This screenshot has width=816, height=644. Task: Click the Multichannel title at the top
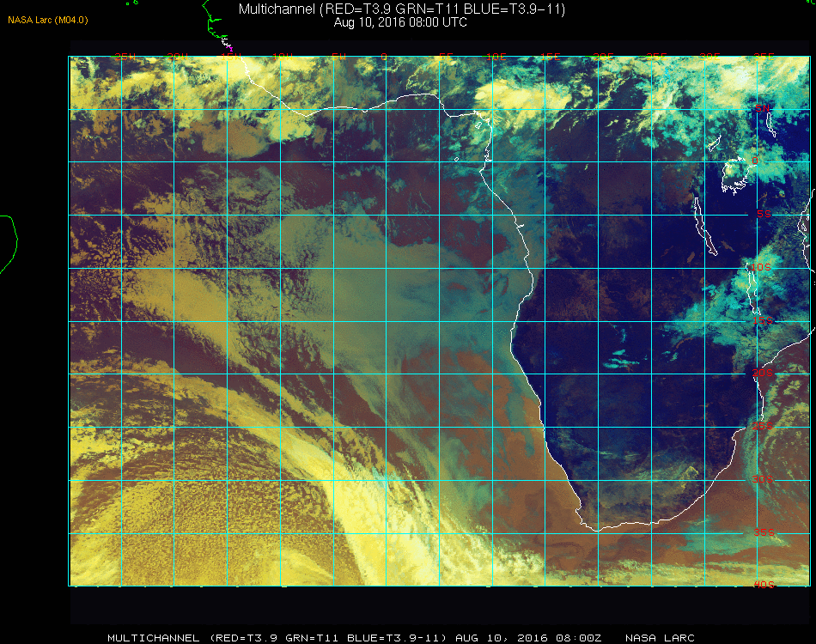tap(401, 9)
